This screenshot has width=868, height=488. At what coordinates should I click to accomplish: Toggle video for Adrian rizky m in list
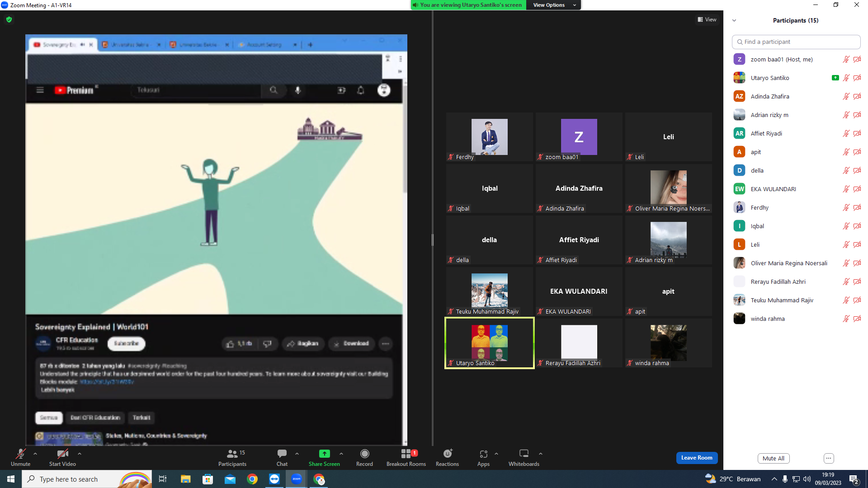tap(857, 115)
